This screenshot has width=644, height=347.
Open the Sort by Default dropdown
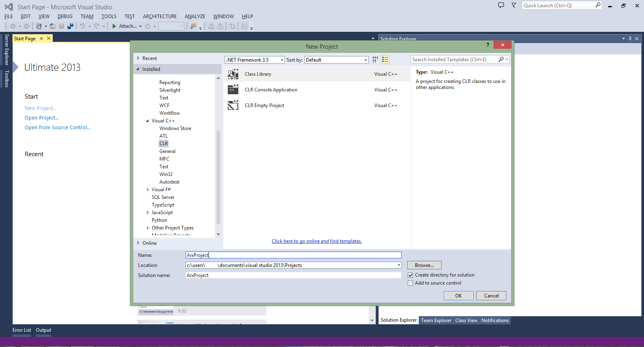(365, 60)
